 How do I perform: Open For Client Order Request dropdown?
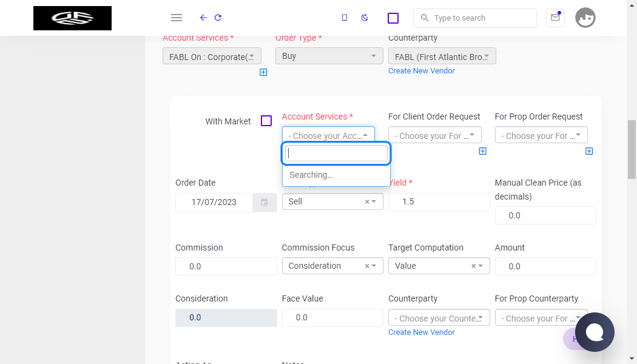435,135
